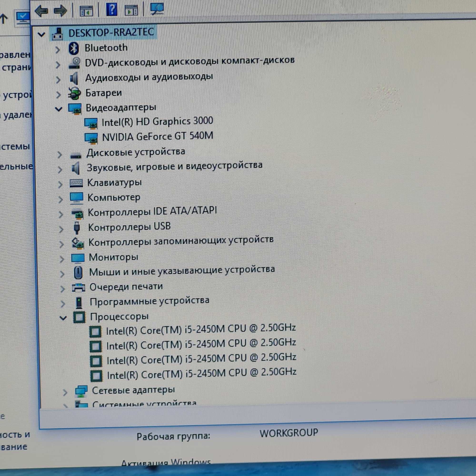
Task: Collapse the Видеоадаптеры category arrow
Action: coord(59,109)
